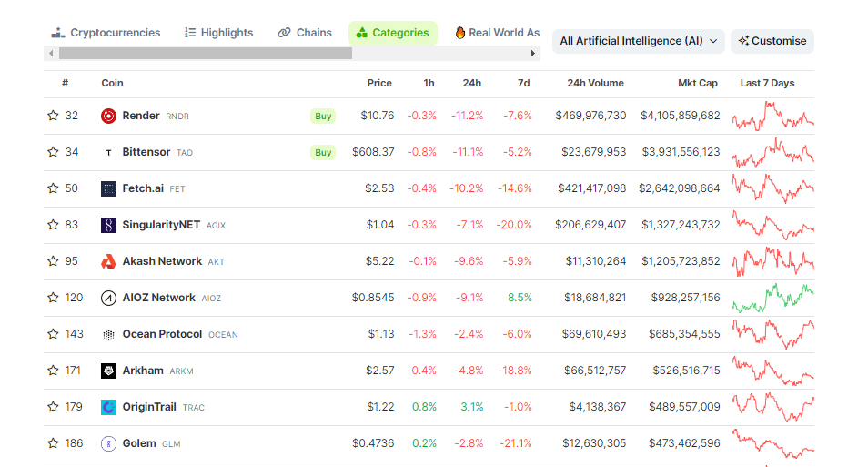Star the Fetch.ai row
Viewport: 868px width, 467px height.
[x=53, y=189]
